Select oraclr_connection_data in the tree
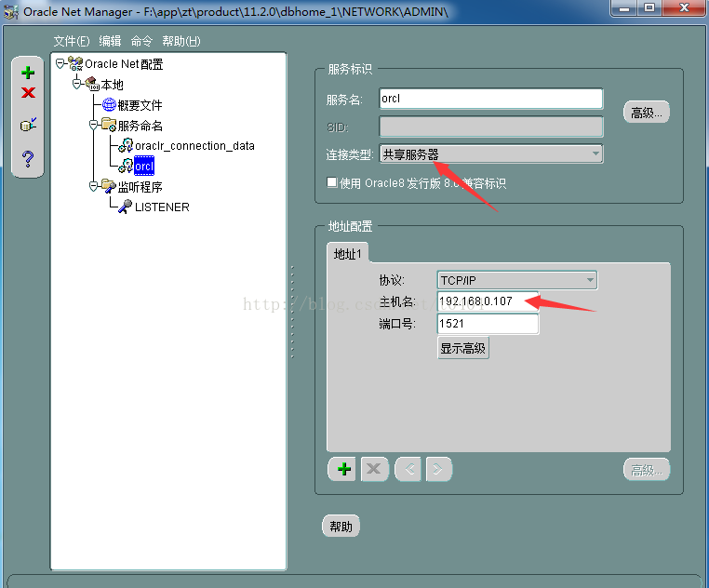This screenshot has height=588, width=709. pyautogui.click(x=194, y=146)
